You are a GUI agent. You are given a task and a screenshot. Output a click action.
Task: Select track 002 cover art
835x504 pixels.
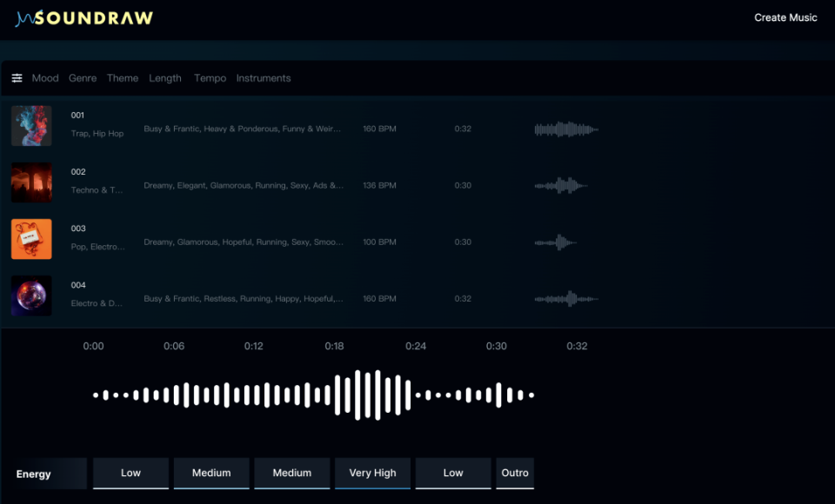[x=31, y=182]
